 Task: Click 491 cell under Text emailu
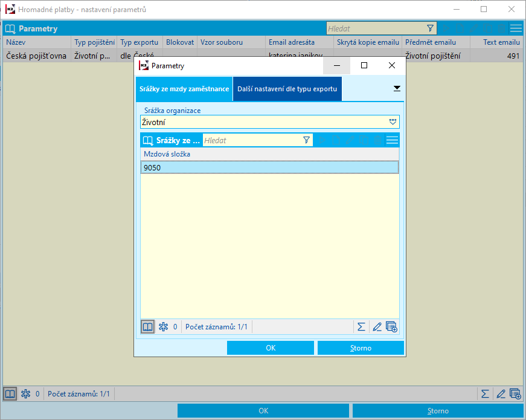click(x=496, y=56)
